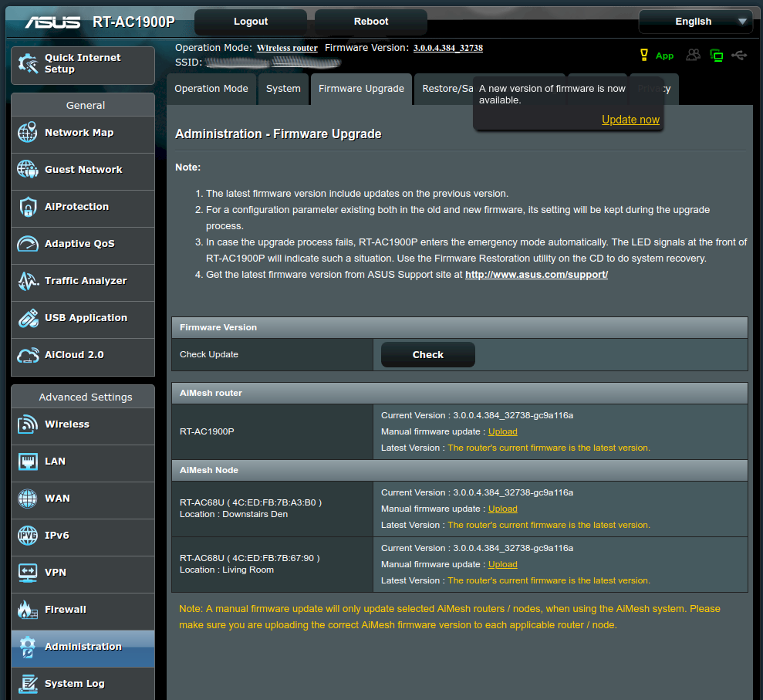Click the RT-AC1900P model title
The width and height of the screenshot is (763, 700).
pyautogui.click(x=133, y=22)
